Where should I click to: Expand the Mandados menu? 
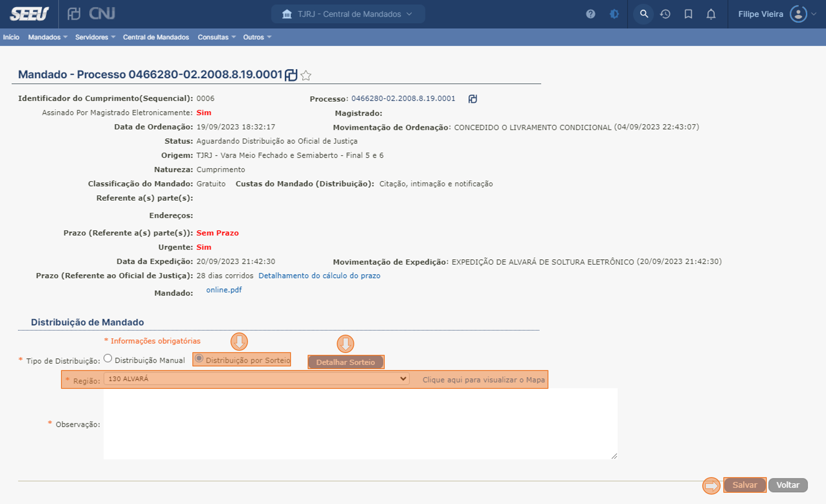click(x=48, y=37)
